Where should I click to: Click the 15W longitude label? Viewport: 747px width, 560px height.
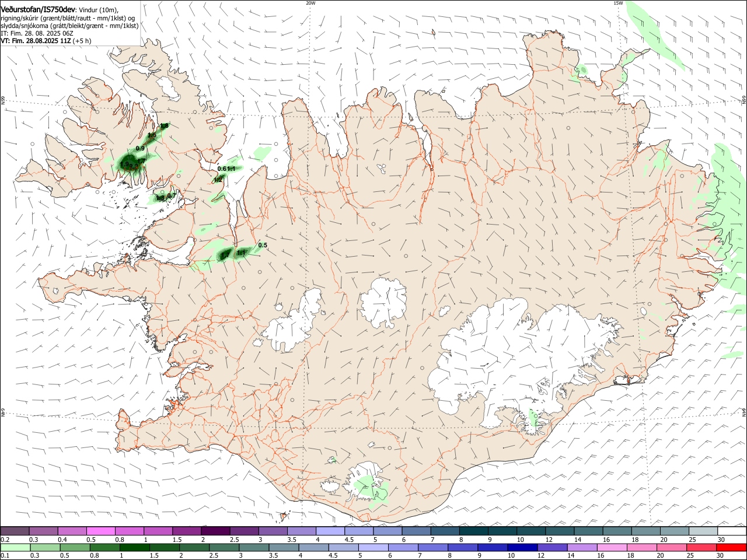coord(619,3)
